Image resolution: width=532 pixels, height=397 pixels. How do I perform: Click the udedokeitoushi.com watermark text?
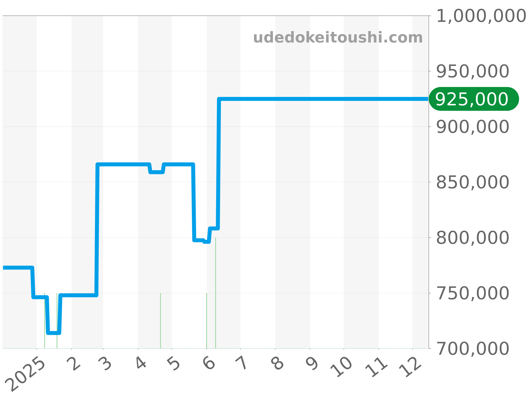338,38
